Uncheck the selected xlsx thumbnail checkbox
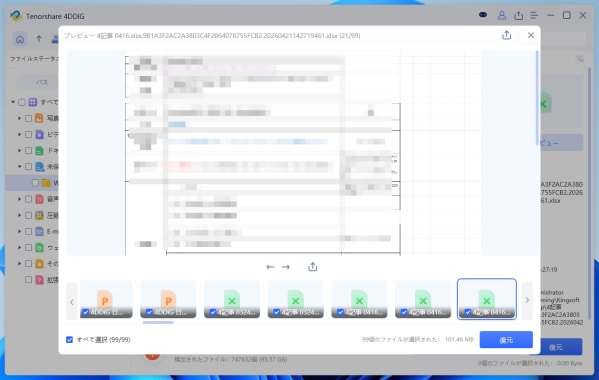599x380 pixels. click(x=468, y=312)
